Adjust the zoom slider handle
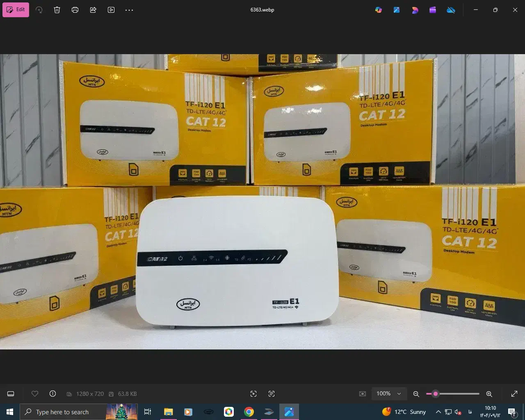This screenshot has height=420, width=525. pos(435,394)
